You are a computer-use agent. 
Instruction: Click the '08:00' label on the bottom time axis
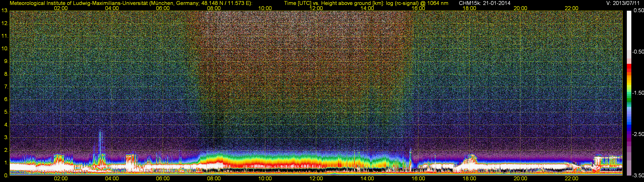(x=214, y=179)
